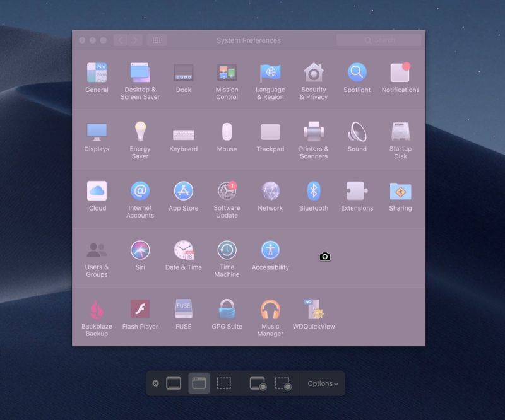This screenshot has height=420, width=505.
Task: Select Record Entire Screen mode
Action: coord(258,383)
